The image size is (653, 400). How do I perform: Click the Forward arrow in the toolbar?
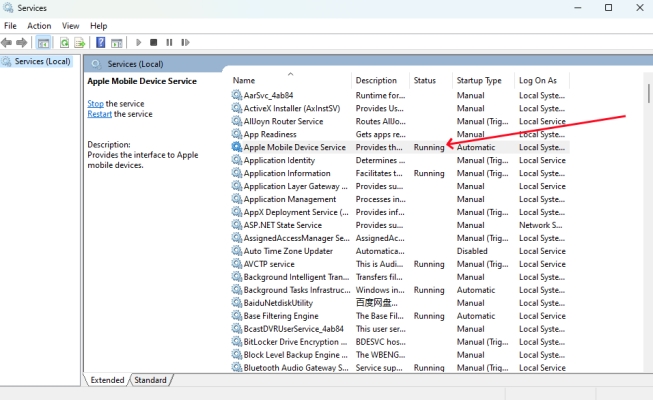coord(21,43)
